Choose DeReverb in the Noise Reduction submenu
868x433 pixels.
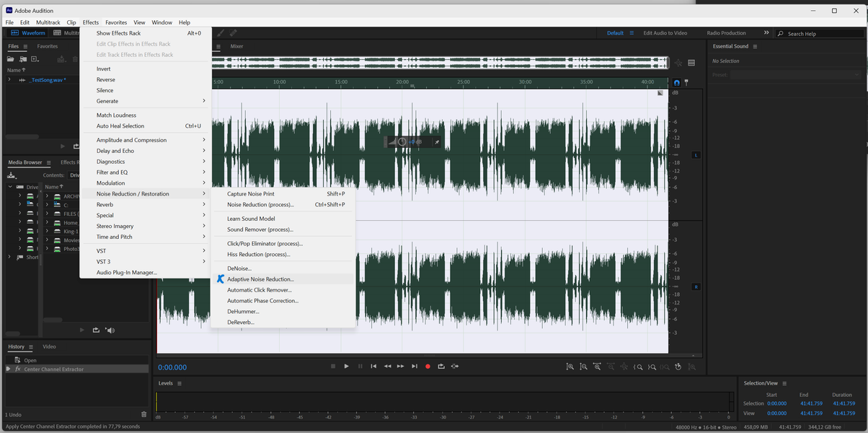point(241,322)
